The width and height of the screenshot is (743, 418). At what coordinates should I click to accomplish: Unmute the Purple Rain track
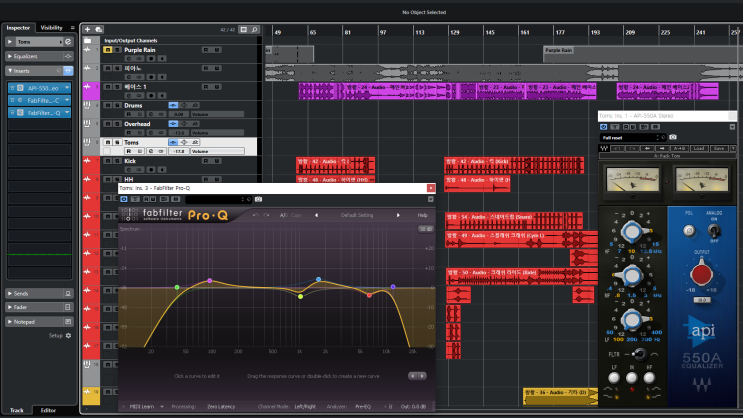coord(108,50)
